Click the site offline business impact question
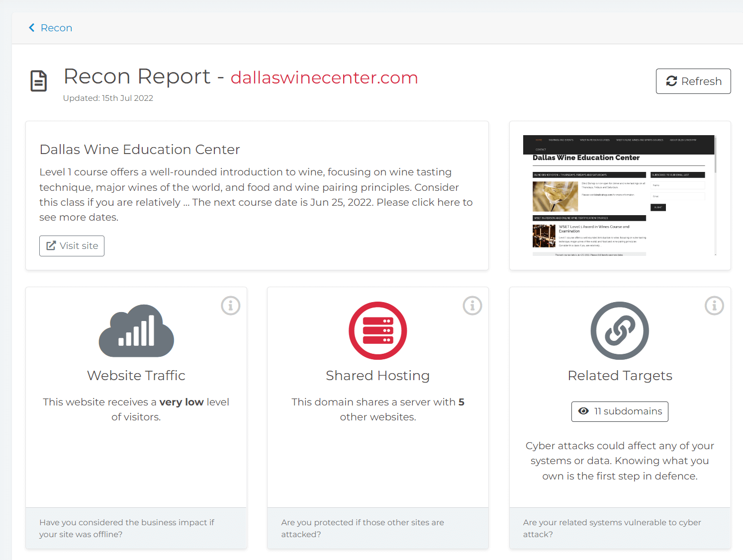The width and height of the screenshot is (743, 560). (x=127, y=528)
